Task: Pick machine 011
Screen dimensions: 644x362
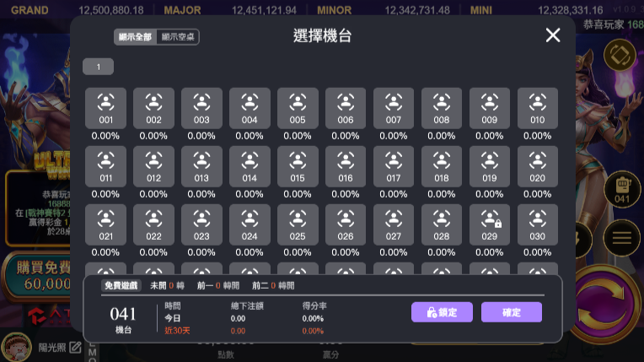Action: pyautogui.click(x=105, y=166)
